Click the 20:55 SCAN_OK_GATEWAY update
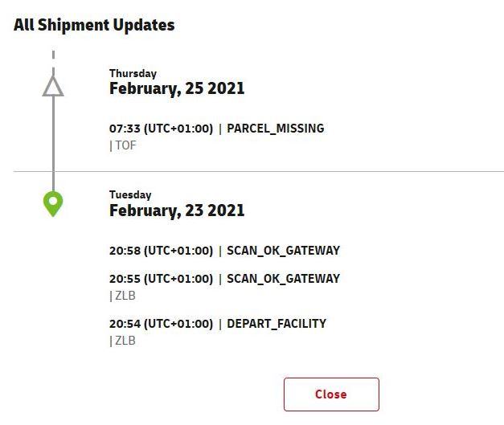Image resolution: width=504 pixels, height=425 pixels. coord(224,279)
